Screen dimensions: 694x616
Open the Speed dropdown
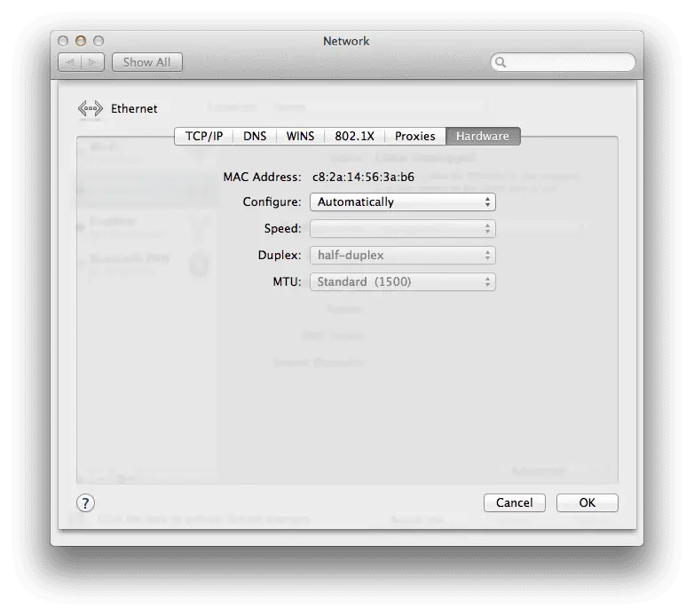click(x=402, y=228)
